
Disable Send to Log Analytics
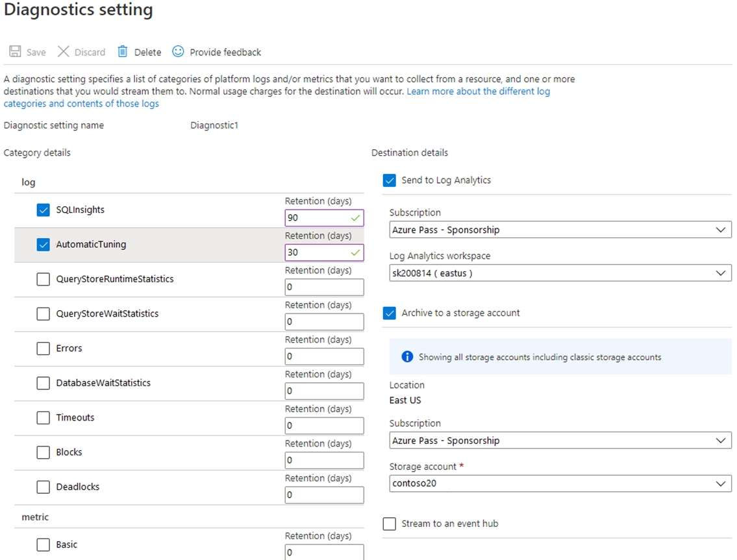tap(390, 180)
